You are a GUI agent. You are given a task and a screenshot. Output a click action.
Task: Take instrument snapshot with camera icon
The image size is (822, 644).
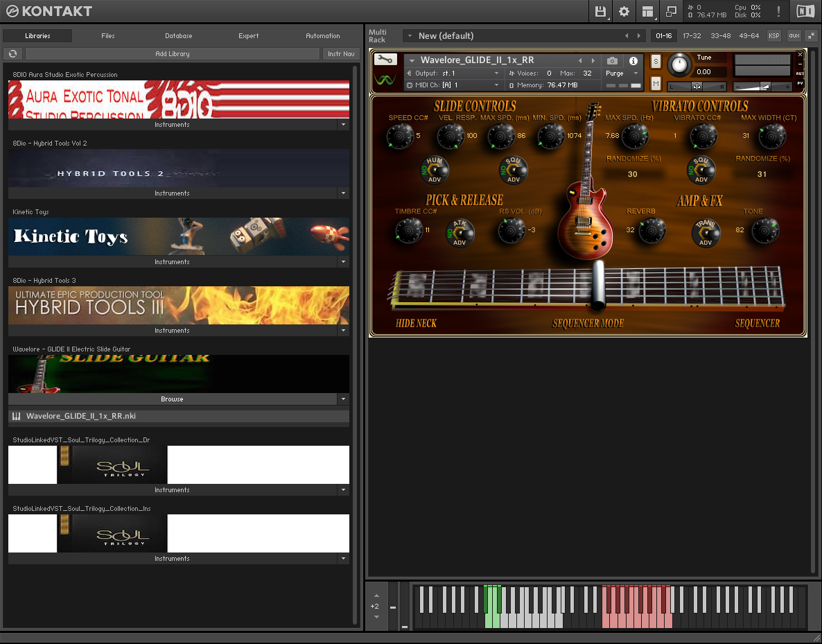point(612,60)
